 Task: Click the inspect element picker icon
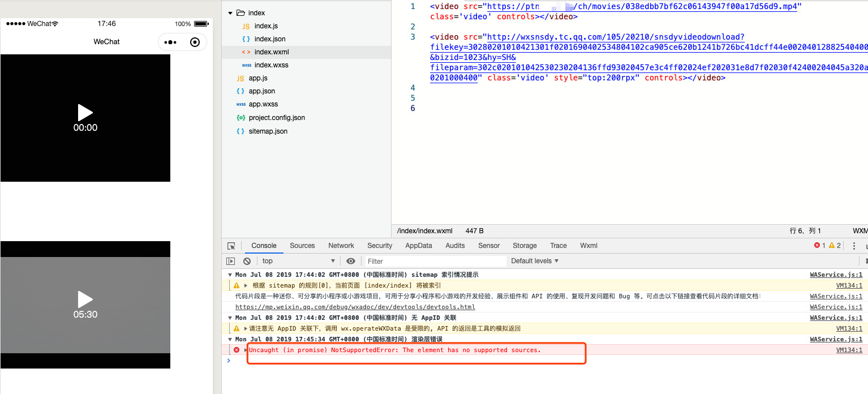click(231, 246)
